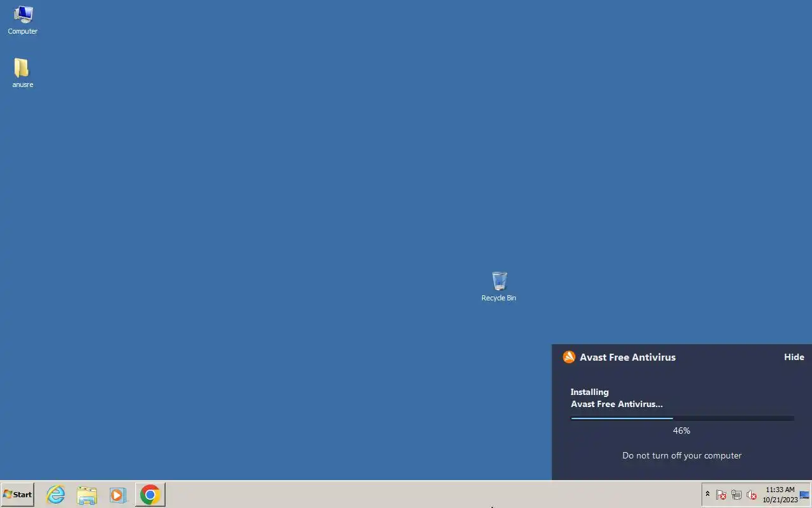Click the 46% progress label
This screenshot has height=508, width=812.
coord(681,431)
